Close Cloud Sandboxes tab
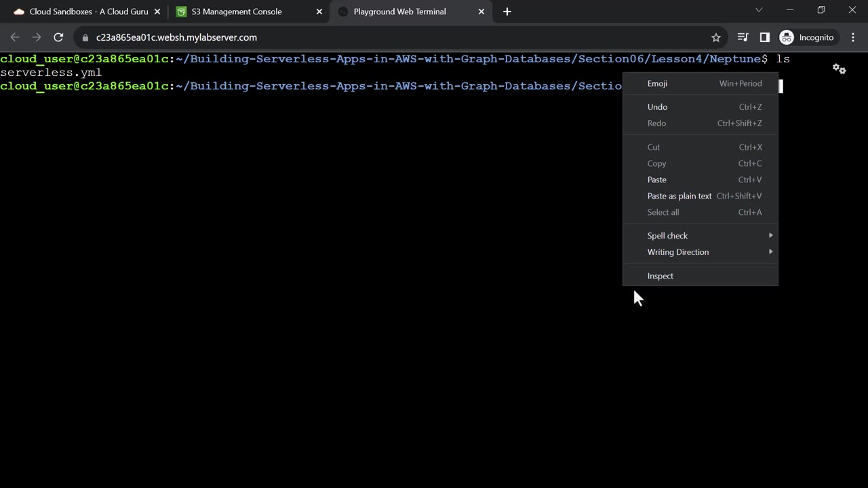The height and width of the screenshot is (488, 868). point(157,12)
